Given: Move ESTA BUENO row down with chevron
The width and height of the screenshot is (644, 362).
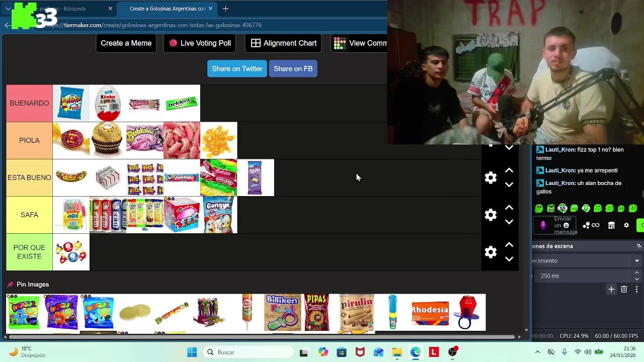Looking at the screenshot, I should point(509,185).
